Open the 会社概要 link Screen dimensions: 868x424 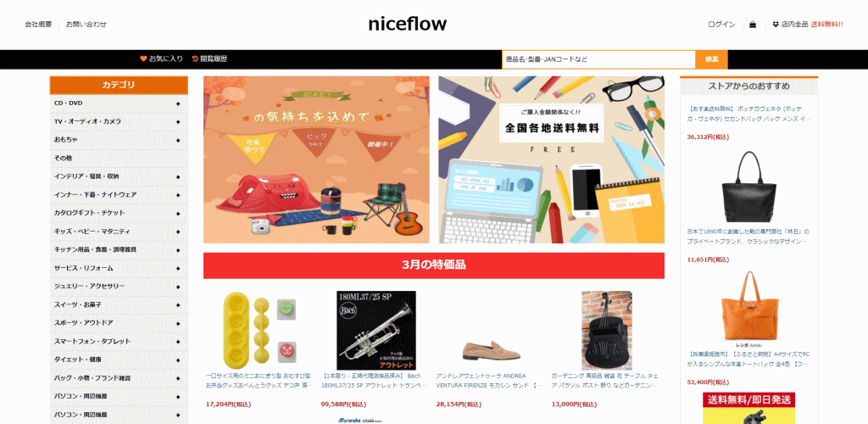point(38,25)
